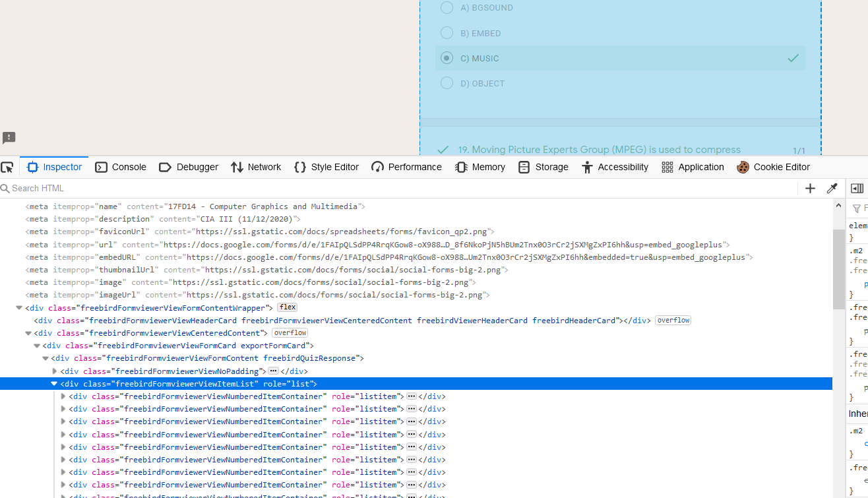Select radio option D) OBJECT
This screenshot has height=498, width=868.
pyautogui.click(x=447, y=83)
